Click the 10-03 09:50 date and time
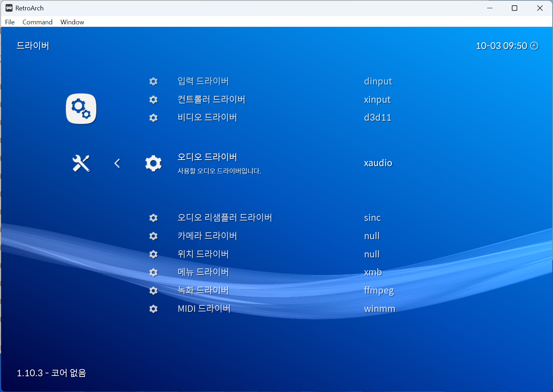This screenshot has width=553, height=392. (x=501, y=46)
